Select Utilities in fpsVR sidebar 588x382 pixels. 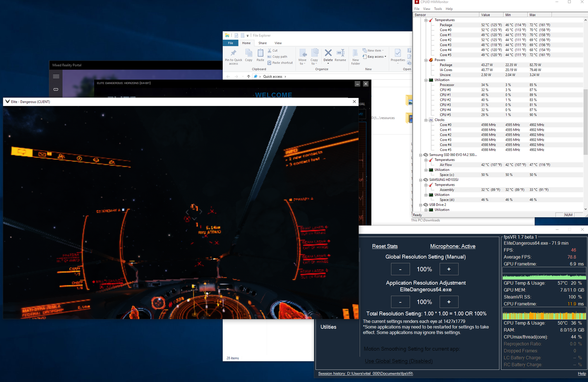(328, 327)
